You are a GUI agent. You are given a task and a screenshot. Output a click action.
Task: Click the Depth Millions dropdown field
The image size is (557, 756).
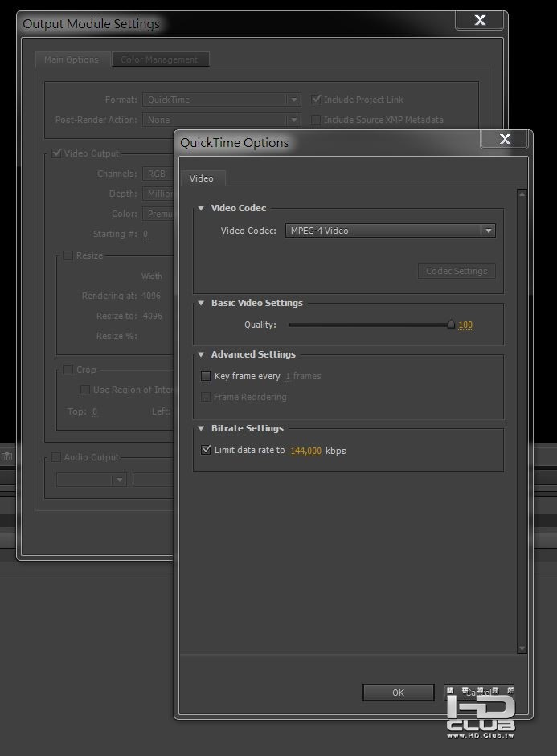coord(158,194)
